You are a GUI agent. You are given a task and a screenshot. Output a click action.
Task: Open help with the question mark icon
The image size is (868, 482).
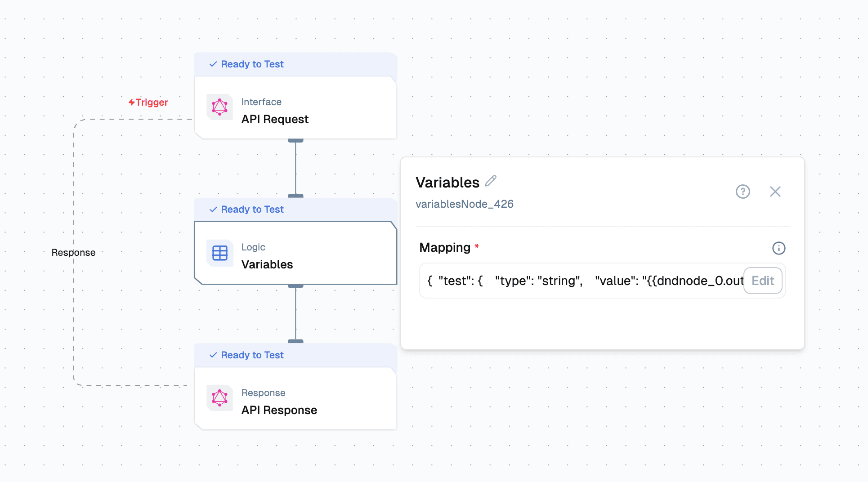coord(743,192)
